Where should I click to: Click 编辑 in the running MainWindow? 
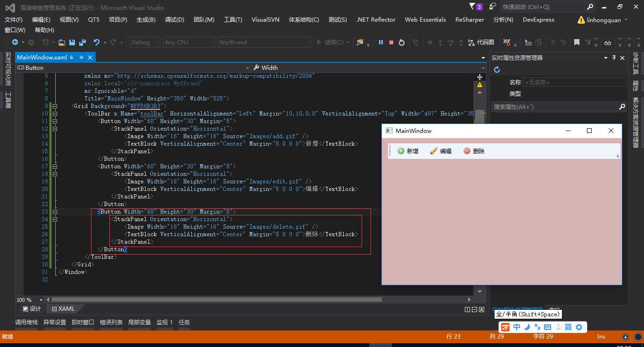[441, 151]
